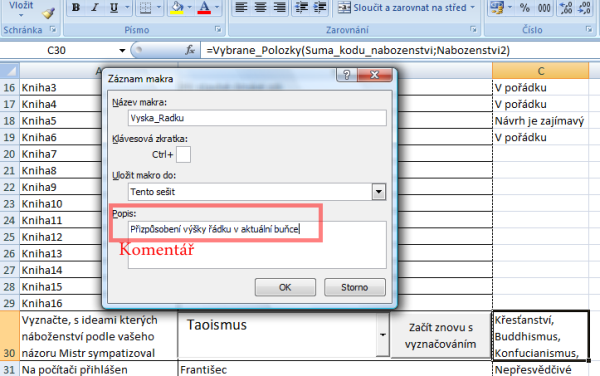Open Uložit makro do dropdown
The image size is (600, 376).
pos(378,192)
